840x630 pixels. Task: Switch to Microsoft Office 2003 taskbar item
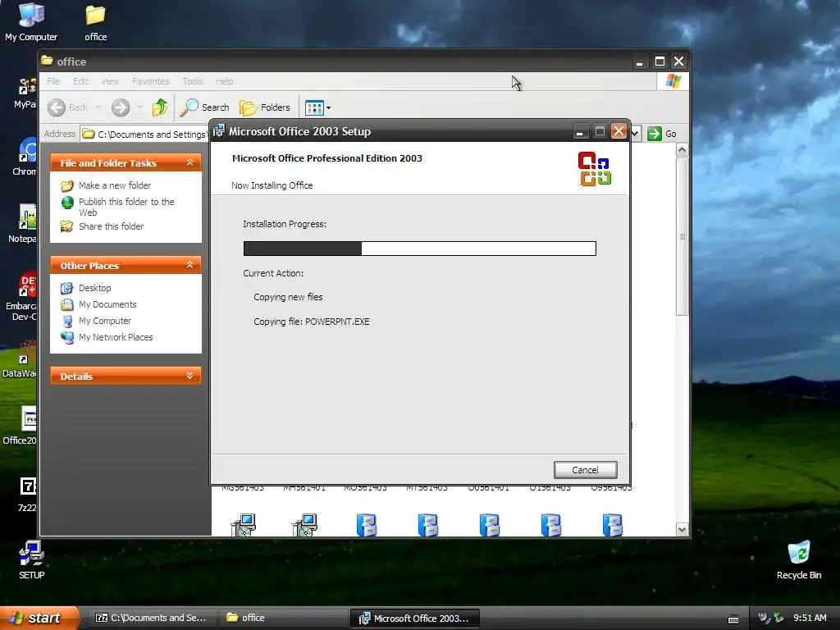[414, 619]
